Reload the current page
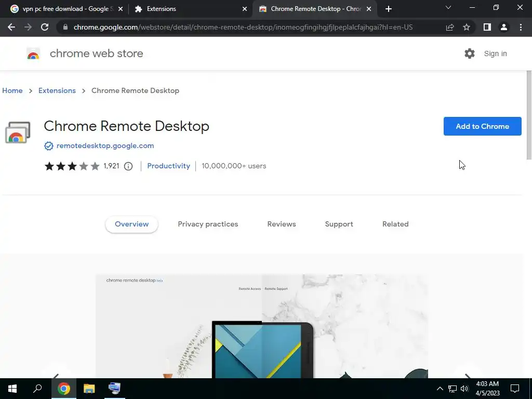Image resolution: width=532 pixels, height=399 pixels. point(45,27)
